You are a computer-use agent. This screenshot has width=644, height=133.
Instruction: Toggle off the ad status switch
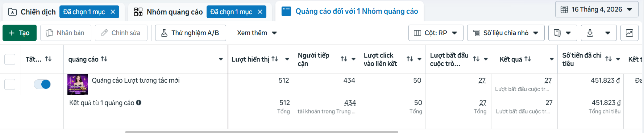(42, 84)
